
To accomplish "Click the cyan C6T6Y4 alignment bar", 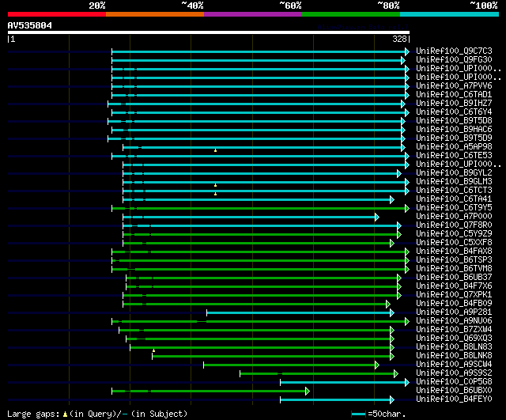I will tap(259, 112).
